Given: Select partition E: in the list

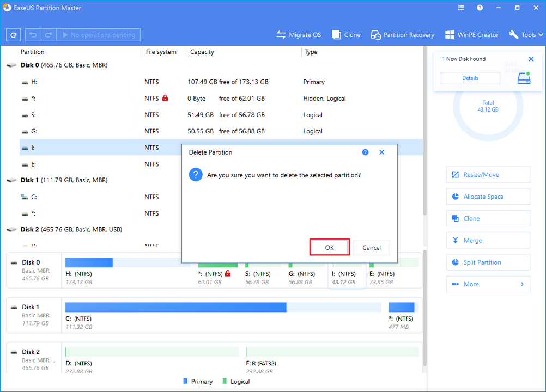Looking at the screenshot, I should (x=101, y=164).
